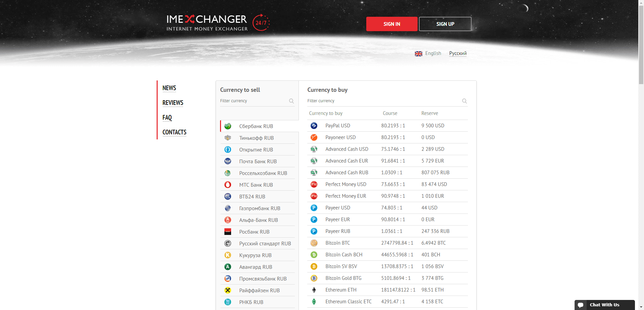Select the Ethereum ETH icon

(x=314, y=290)
